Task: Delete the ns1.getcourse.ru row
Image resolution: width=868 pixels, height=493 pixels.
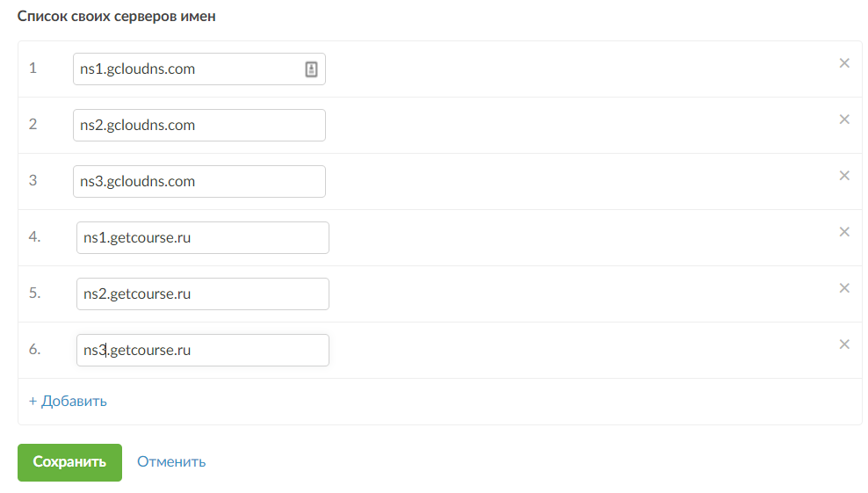Action: pos(844,232)
